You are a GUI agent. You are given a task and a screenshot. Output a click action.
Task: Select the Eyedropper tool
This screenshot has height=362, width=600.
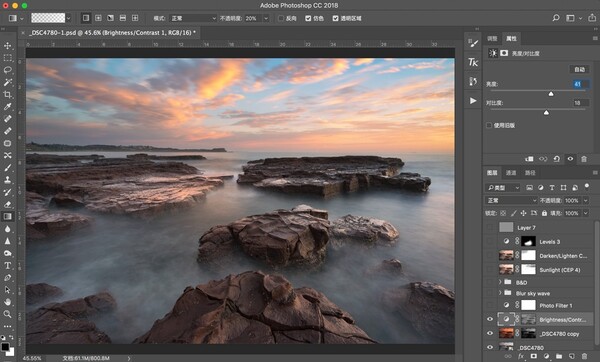coord(7,107)
